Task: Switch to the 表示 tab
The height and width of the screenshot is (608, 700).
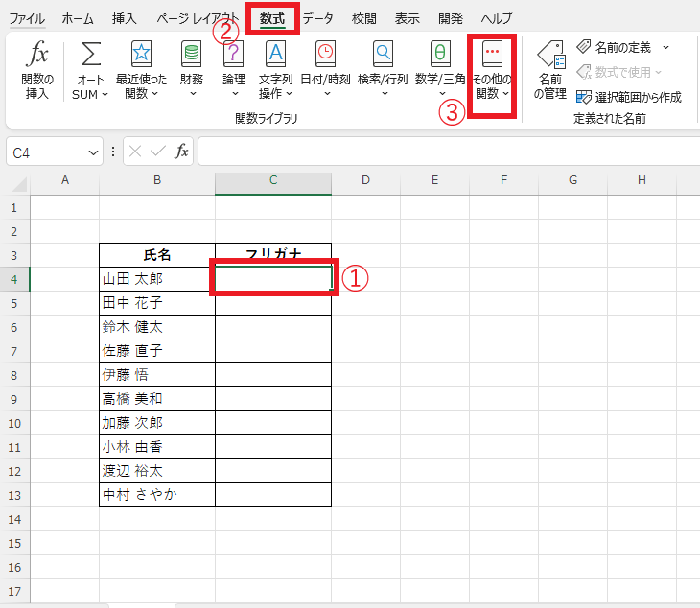Action: click(x=408, y=19)
